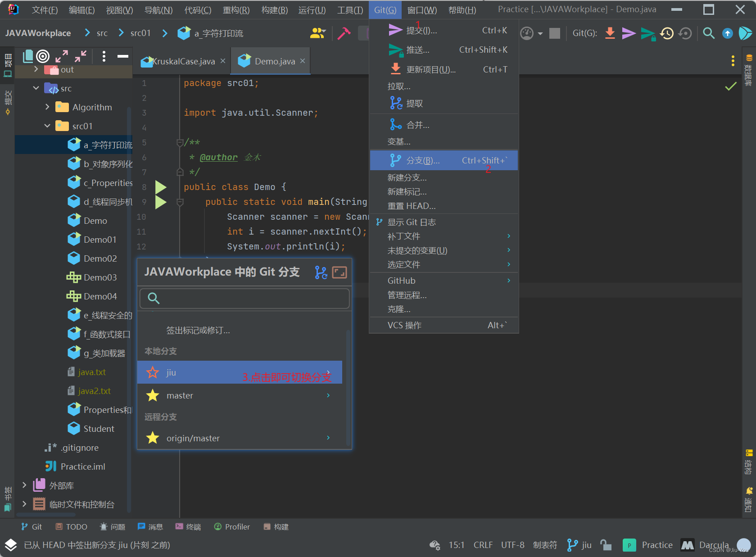Click a_字符打印流 breadcrumb
Viewport: 756px width, 557px height.
tap(210, 33)
